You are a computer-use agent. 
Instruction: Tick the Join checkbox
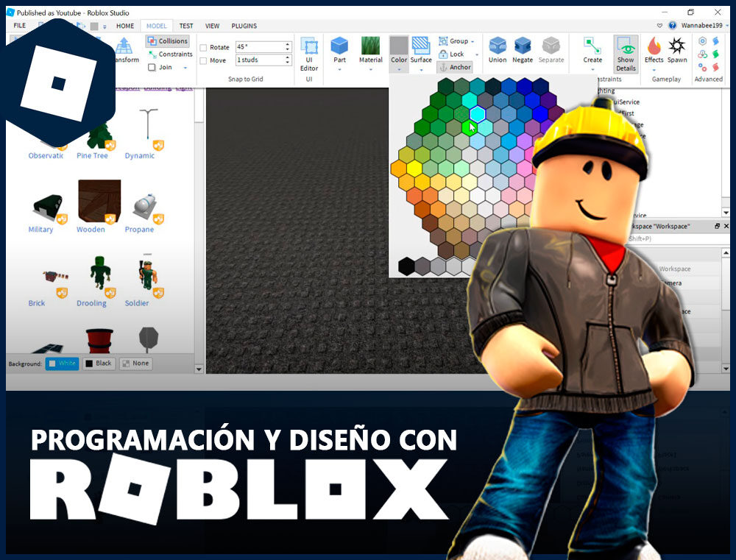[152, 67]
